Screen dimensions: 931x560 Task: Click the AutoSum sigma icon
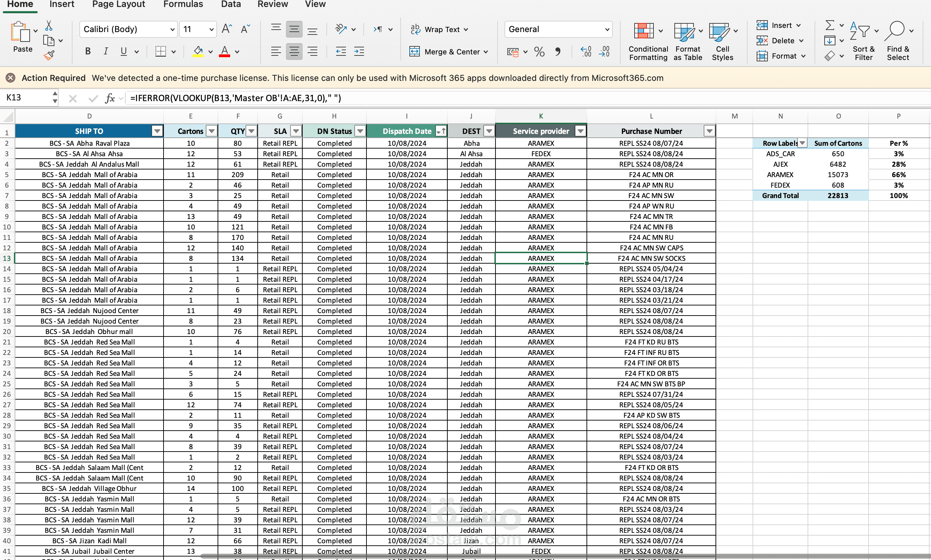[x=830, y=25]
